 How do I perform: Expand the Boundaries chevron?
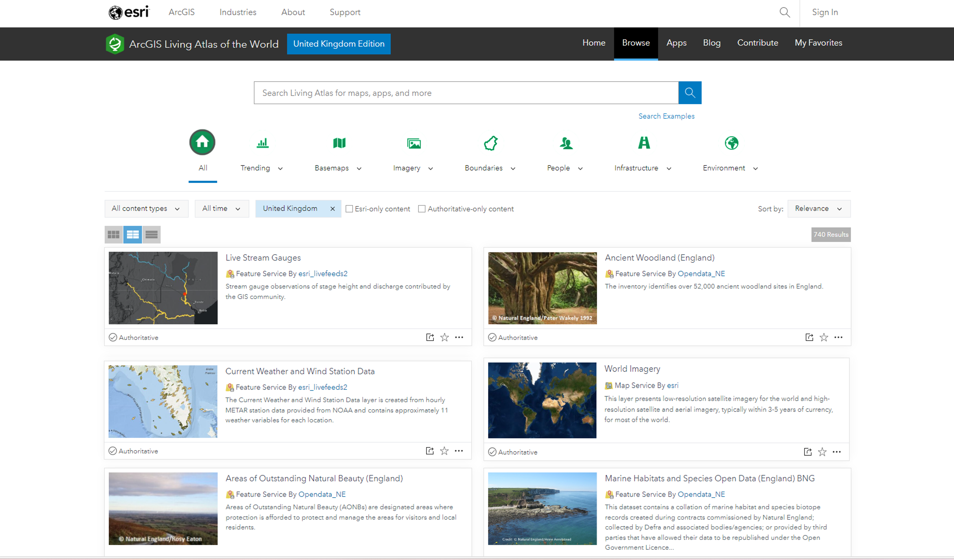click(x=513, y=169)
